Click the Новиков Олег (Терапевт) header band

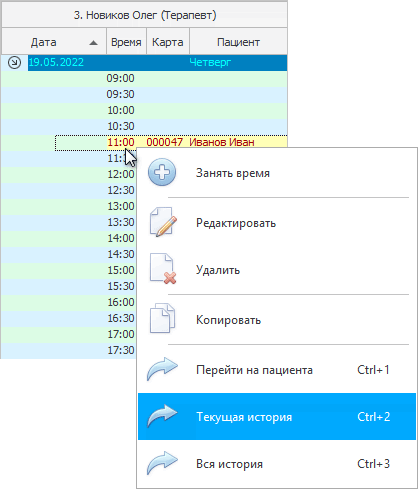pos(145,15)
